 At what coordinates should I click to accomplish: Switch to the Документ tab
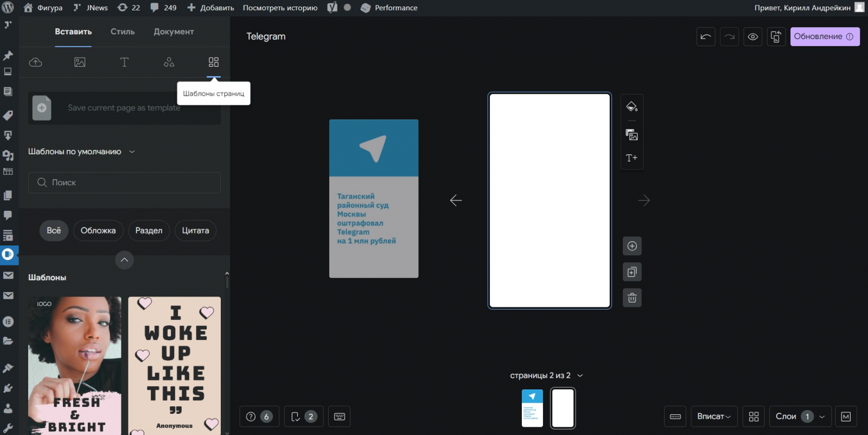(x=174, y=31)
